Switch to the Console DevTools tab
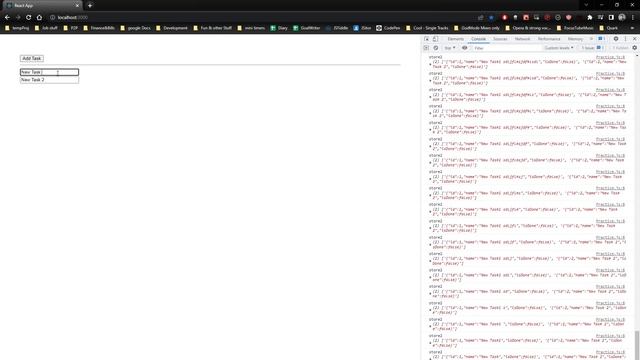Screen dimensions: 640x360 478,39
